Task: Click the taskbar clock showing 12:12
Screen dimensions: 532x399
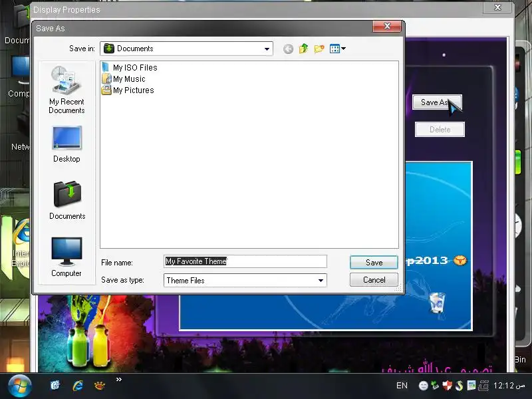Action: click(509, 386)
